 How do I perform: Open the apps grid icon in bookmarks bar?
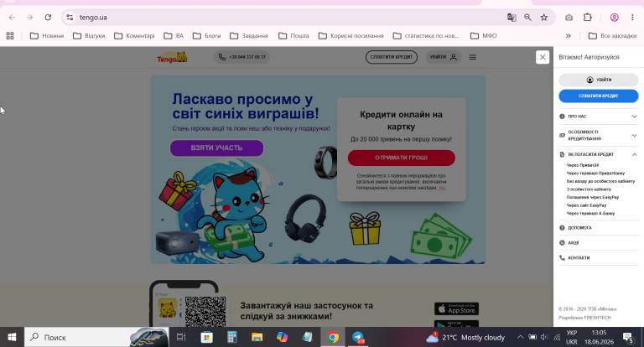(x=10, y=36)
